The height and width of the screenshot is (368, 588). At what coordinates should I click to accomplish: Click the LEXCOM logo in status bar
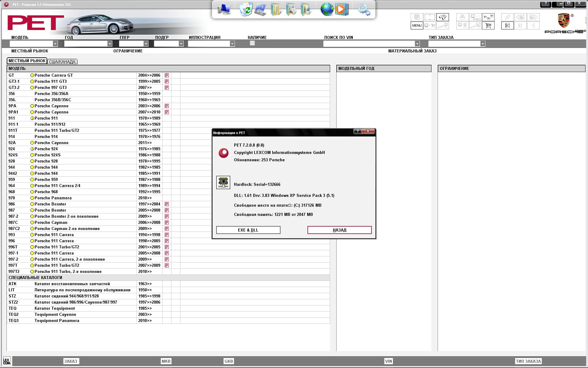pos(6,361)
